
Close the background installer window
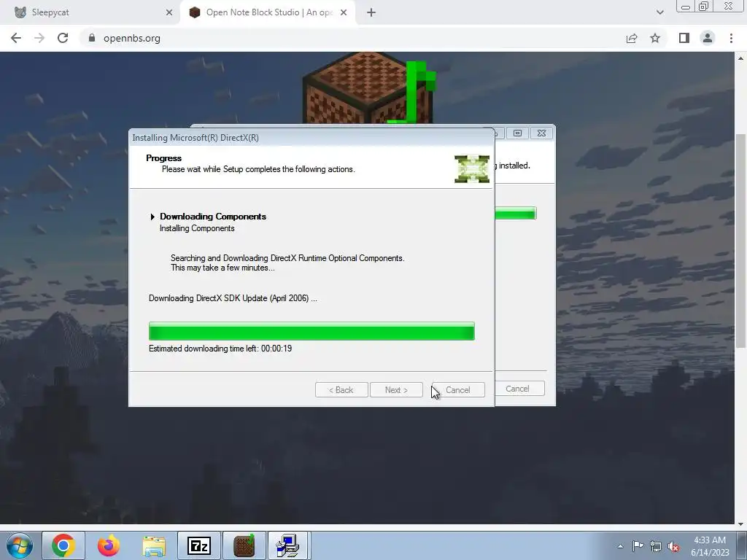click(542, 133)
